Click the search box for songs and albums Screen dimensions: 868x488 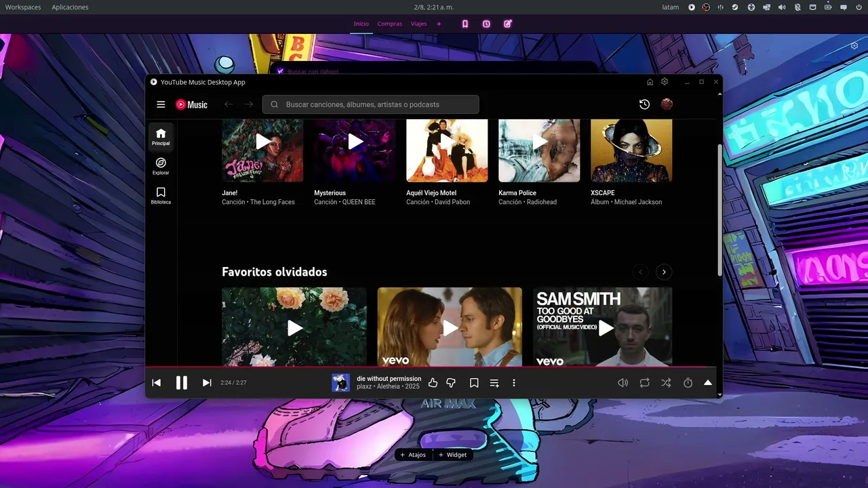click(x=371, y=104)
